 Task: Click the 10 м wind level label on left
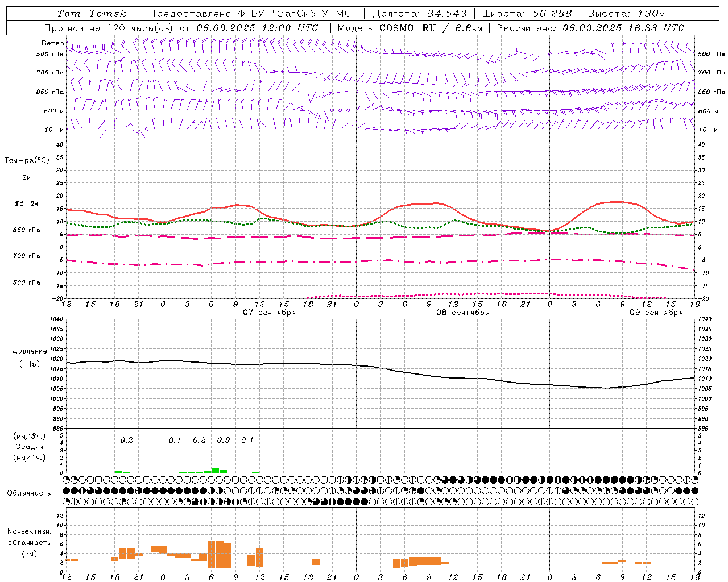pos(55,130)
